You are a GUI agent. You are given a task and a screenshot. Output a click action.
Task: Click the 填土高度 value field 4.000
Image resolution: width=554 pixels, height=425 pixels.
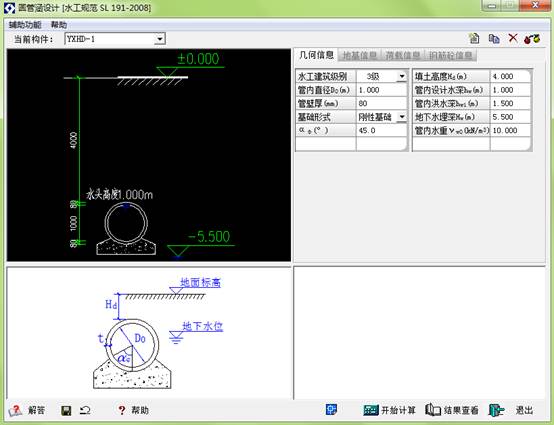[x=510, y=76]
